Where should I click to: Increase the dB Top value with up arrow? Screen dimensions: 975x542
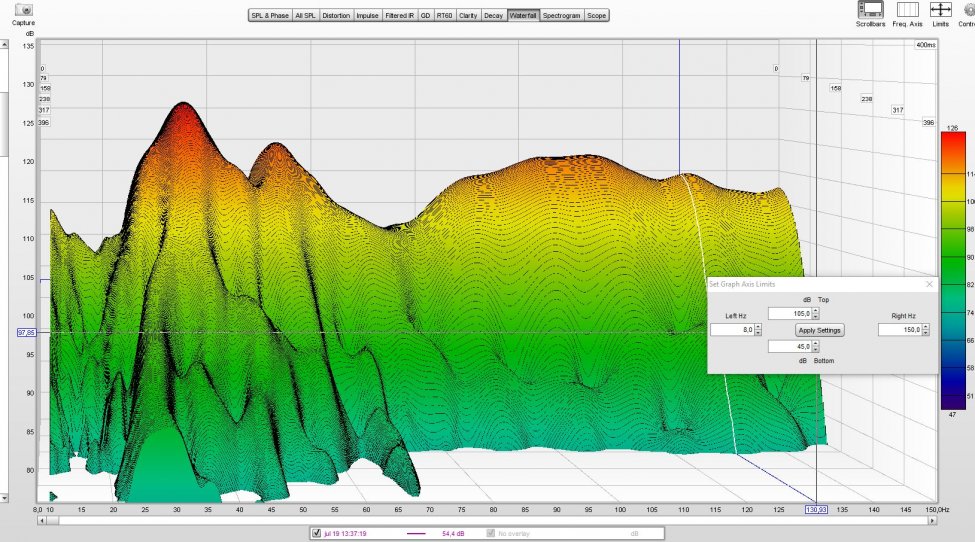[815, 310]
